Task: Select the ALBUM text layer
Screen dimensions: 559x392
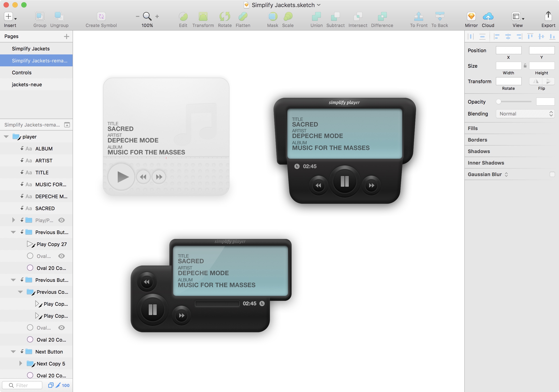Action: (37, 149)
